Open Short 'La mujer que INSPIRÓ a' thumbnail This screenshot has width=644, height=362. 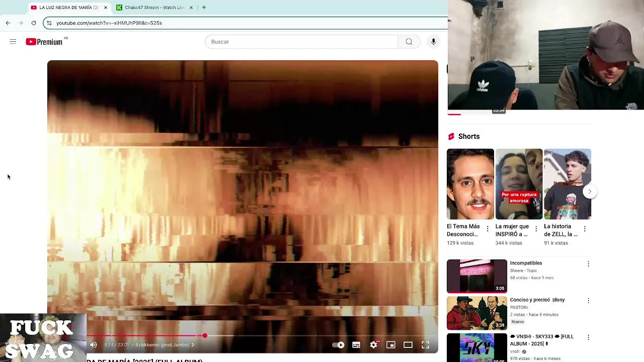[519, 184]
